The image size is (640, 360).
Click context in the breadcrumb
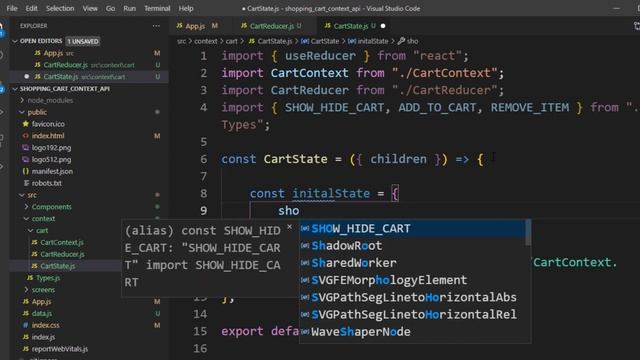click(x=206, y=41)
